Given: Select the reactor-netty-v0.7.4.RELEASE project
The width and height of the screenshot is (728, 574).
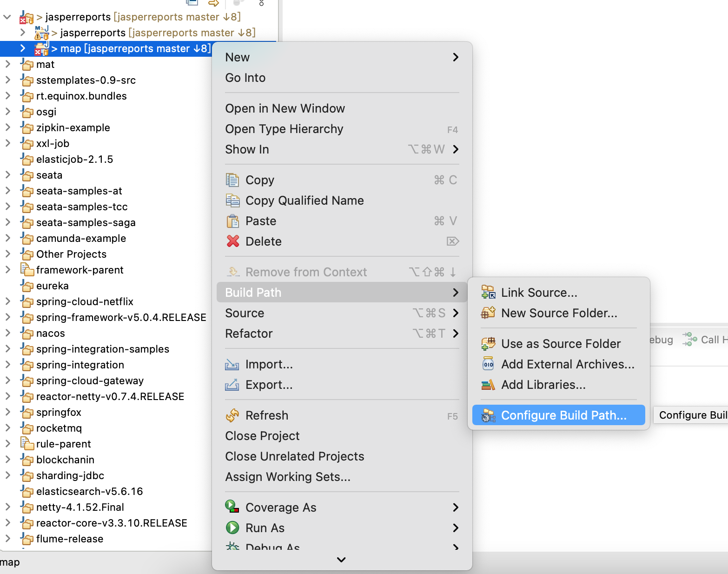Looking at the screenshot, I should point(110,396).
